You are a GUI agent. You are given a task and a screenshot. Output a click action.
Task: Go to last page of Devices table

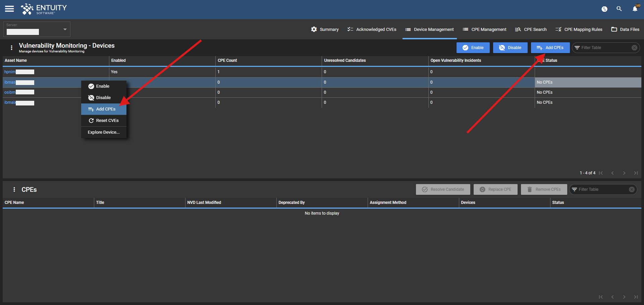coord(636,173)
